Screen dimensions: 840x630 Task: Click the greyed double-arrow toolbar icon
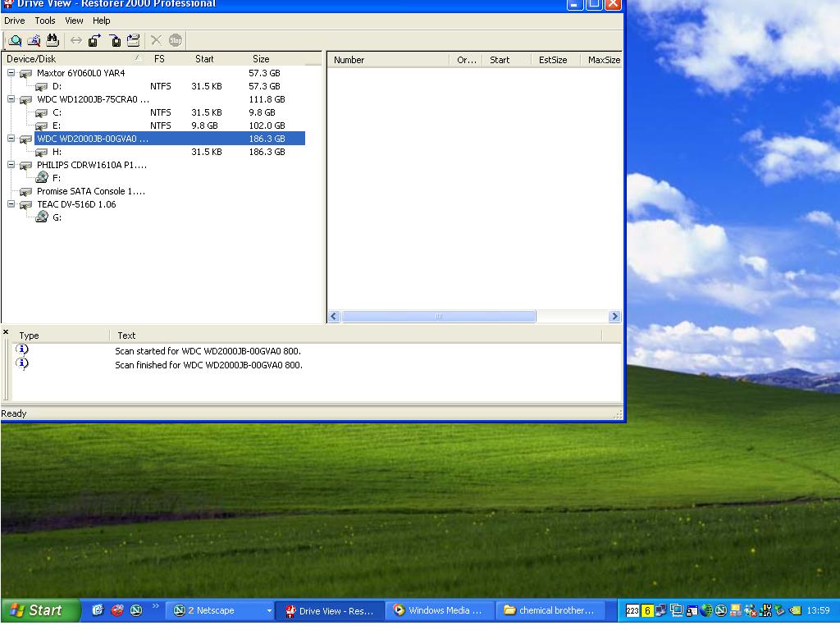click(76, 40)
